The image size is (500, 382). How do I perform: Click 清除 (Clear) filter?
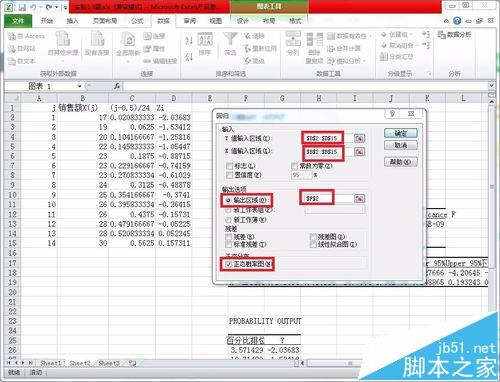click(254, 36)
